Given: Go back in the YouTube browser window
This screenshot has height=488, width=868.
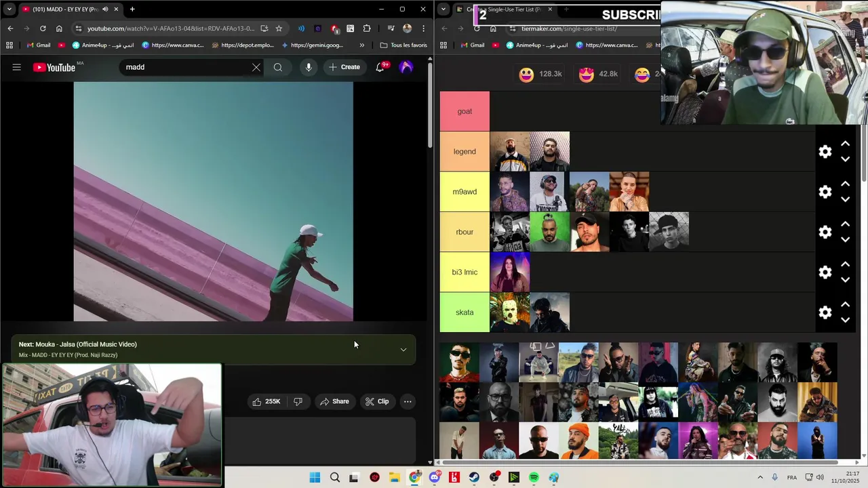Looking at the screenshot, I should point(10,28).
